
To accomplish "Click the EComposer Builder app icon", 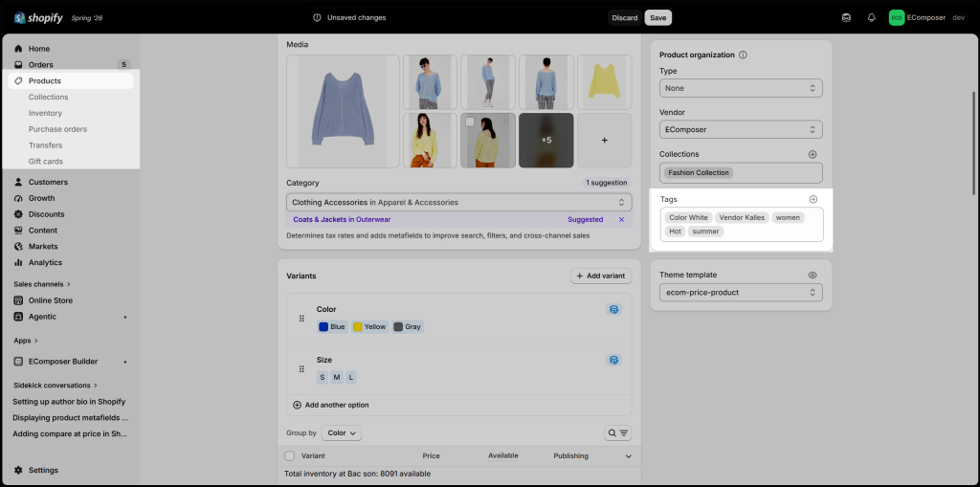I will pyautogui.click(x=19, y=362).
